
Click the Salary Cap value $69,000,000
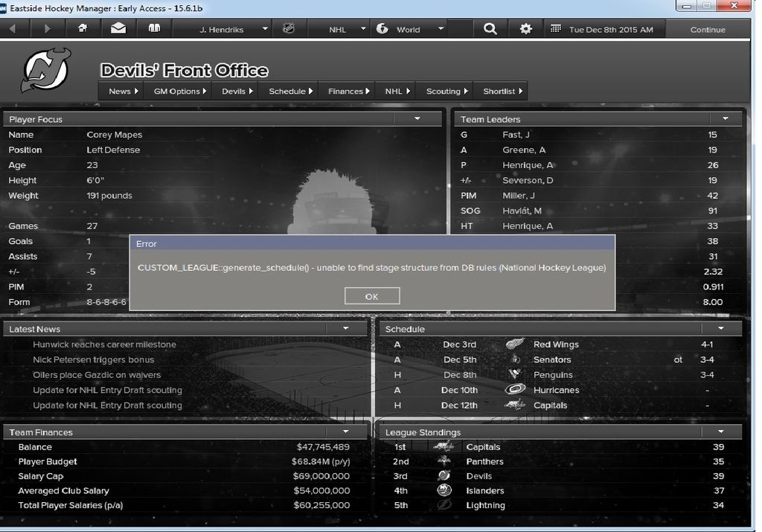(x=321, y=476)
